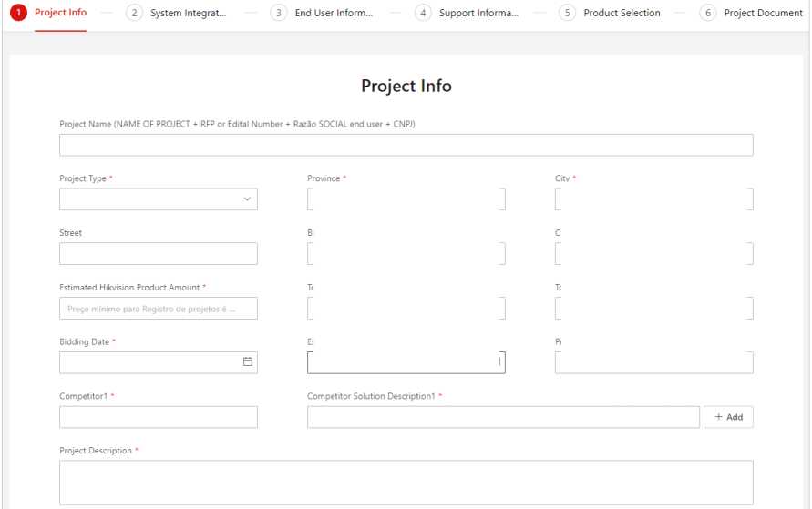Screen dimensions: 812x509
Task: Click the Project Name text field
Action: (406, 146)
